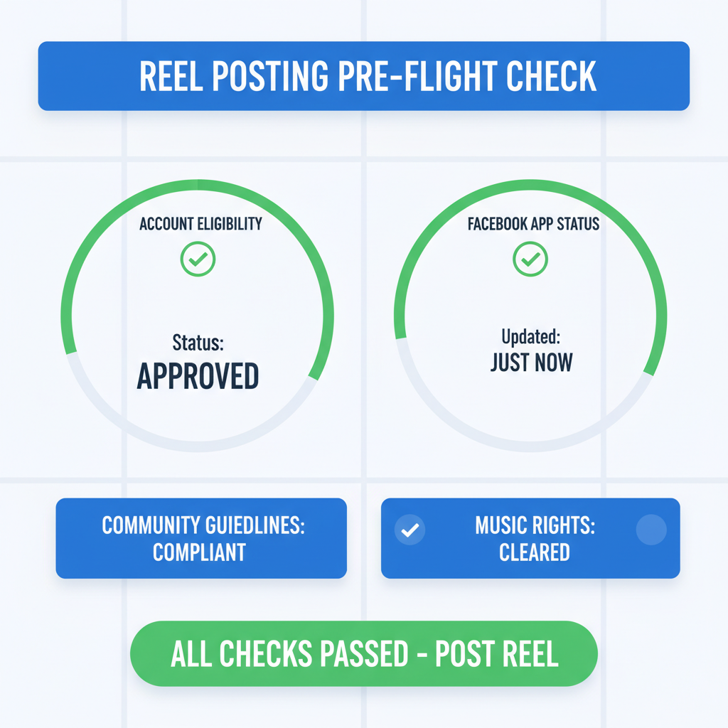728x728 pixels.
Task: Click the JUST NOW updated text
Action: tap(532, 363)
